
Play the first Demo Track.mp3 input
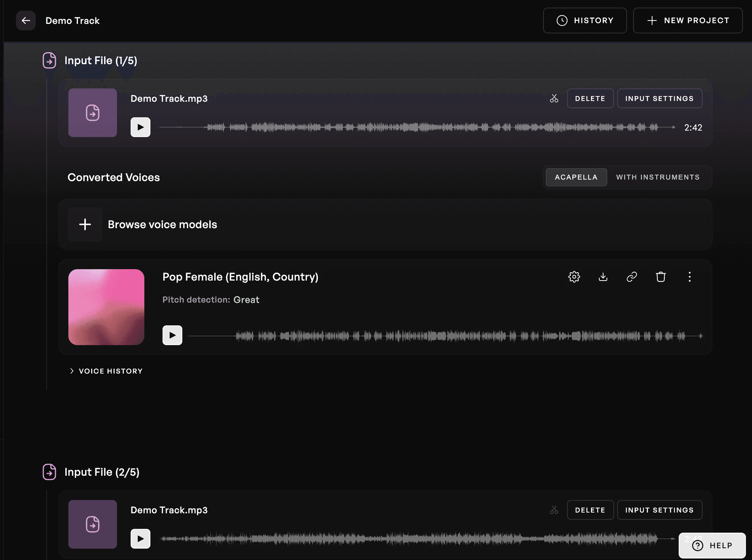tap(141, 127)
